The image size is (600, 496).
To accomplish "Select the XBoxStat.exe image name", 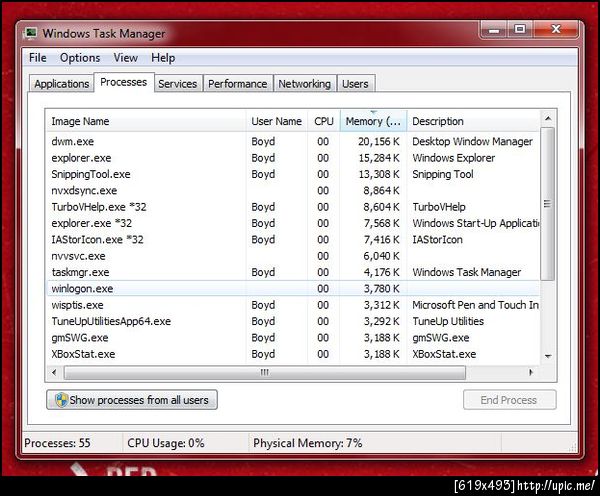I will (x=83, y=354).
